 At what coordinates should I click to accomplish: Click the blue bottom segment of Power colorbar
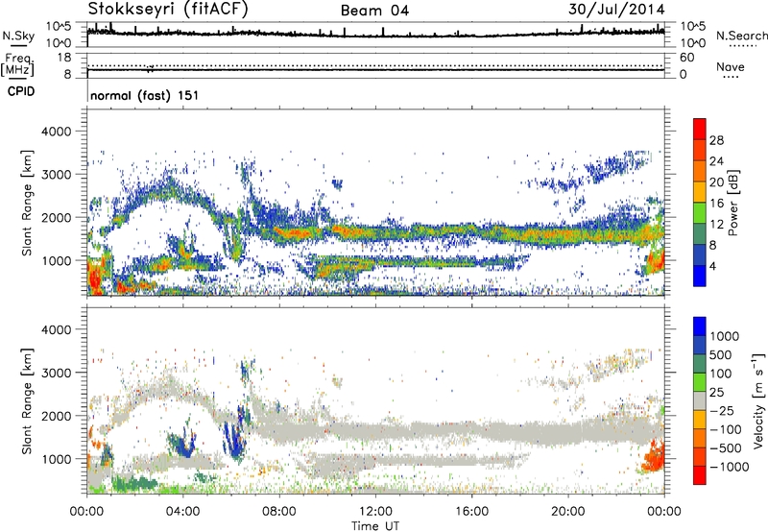tap(700, 276)
